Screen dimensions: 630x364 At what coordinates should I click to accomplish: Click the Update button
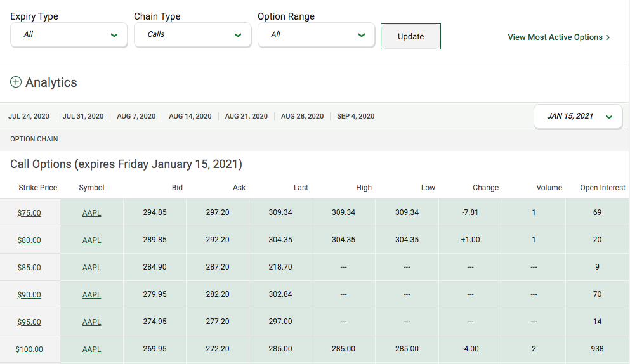click(x=410, y=37)
